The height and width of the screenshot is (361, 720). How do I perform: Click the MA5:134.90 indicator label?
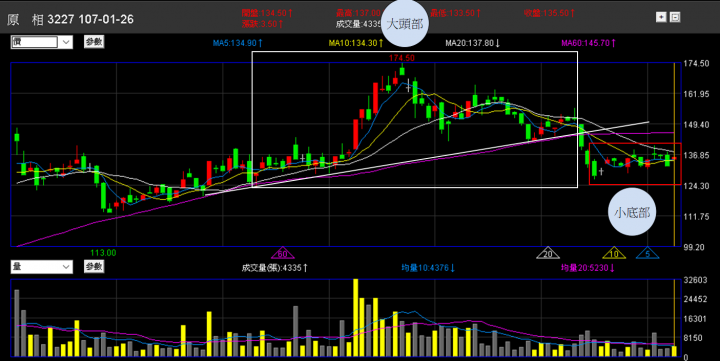tap(237, 43)
